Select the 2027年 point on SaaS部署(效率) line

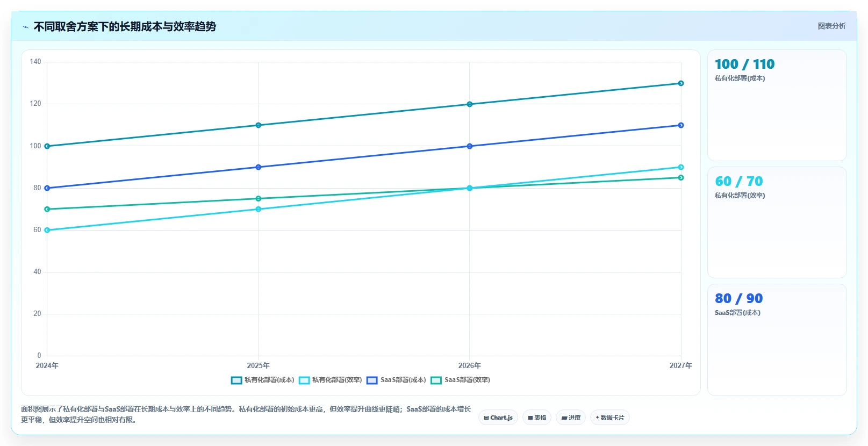pyautogui.click(x=681, y=177)
